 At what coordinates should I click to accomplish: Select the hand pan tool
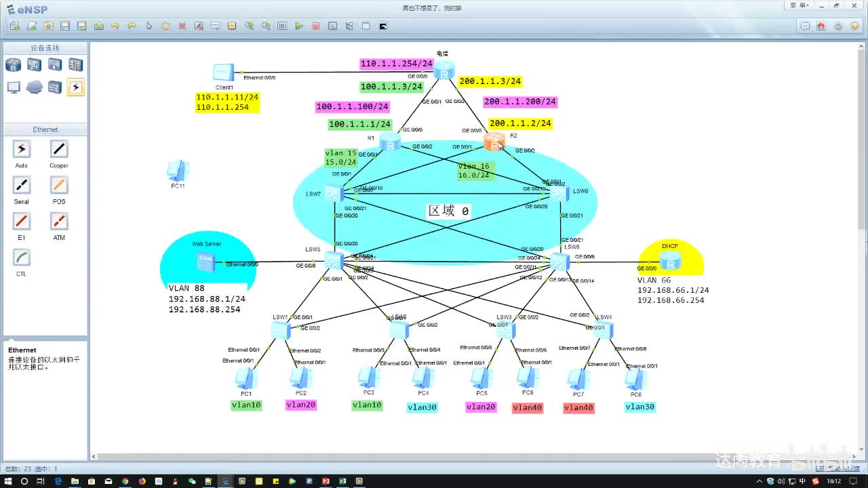click(x=165, y=26)
